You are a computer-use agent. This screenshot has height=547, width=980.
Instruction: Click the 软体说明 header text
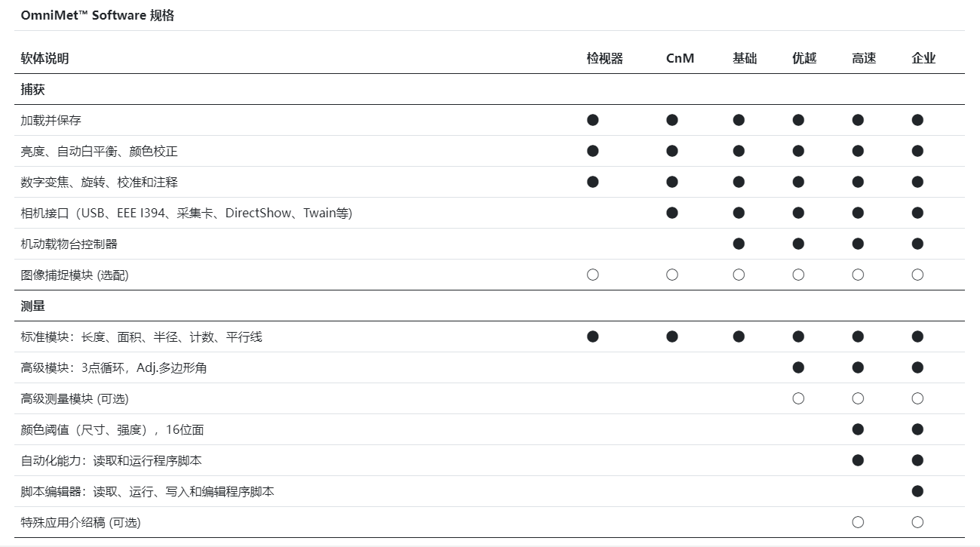[x=45, y=58]
